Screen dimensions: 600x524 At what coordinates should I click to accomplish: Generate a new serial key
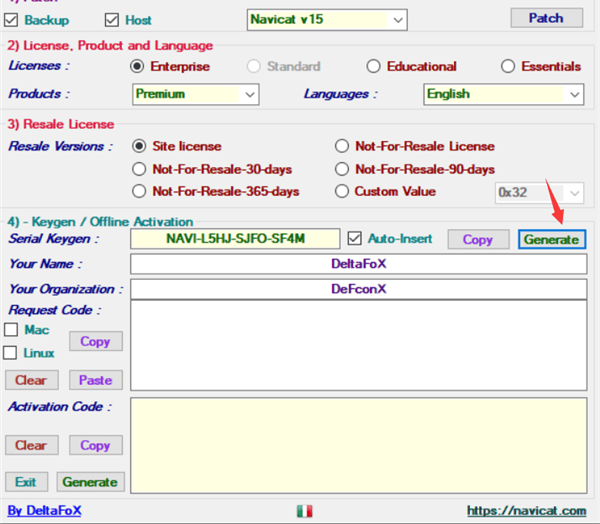coord(552,240)
